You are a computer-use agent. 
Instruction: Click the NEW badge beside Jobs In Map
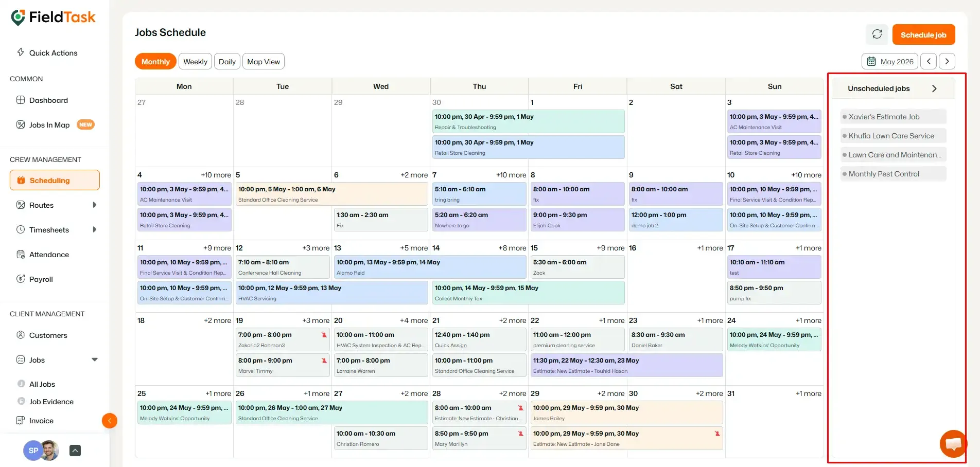point(85,124)
